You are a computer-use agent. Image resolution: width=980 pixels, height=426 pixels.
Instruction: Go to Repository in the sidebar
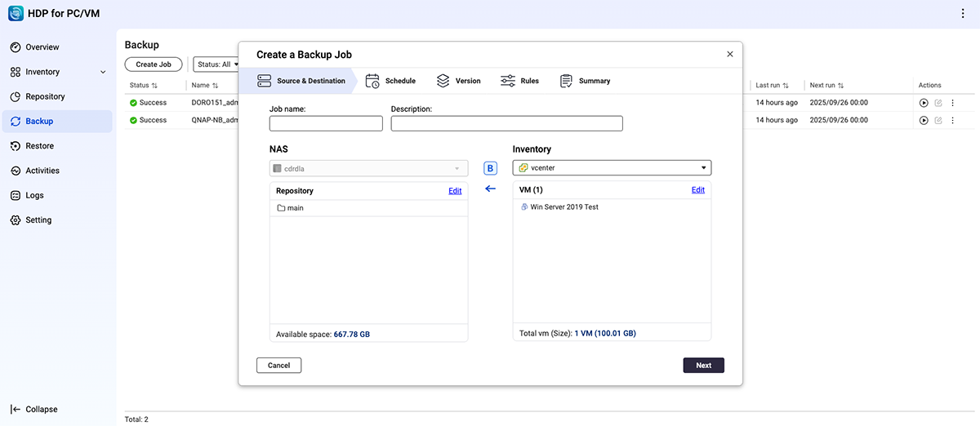(x=45, y=96)
